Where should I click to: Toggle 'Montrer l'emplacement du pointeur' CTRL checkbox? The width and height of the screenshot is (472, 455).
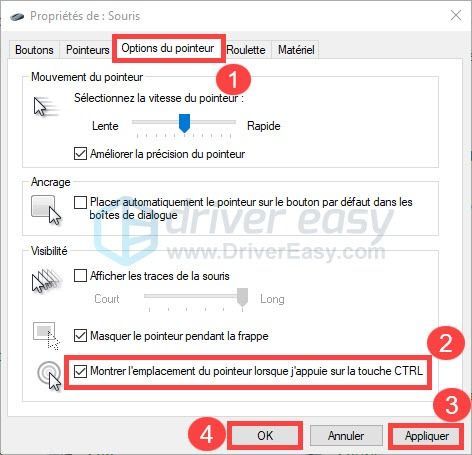pos(80,371)
